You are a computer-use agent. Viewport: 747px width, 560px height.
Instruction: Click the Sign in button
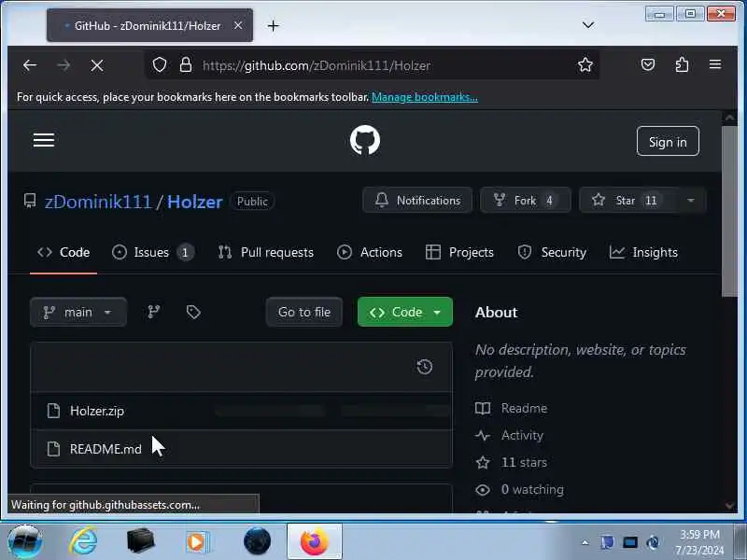[x=668, y=142]
